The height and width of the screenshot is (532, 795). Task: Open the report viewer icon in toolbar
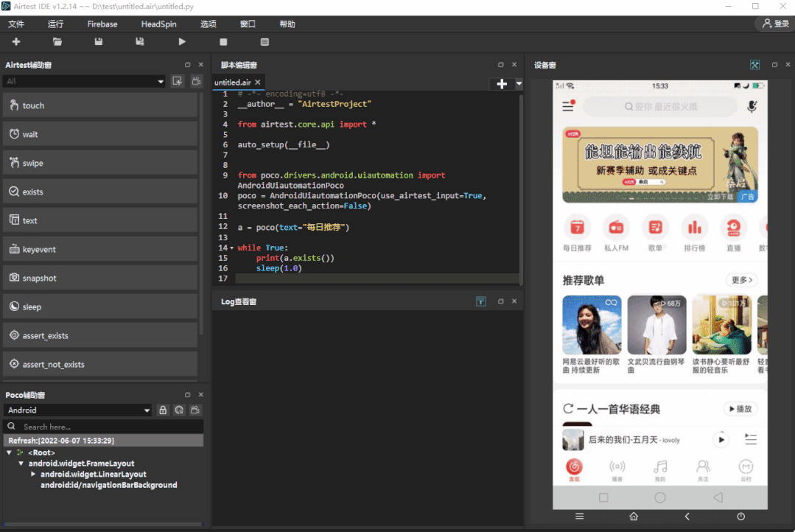[265, 41]
